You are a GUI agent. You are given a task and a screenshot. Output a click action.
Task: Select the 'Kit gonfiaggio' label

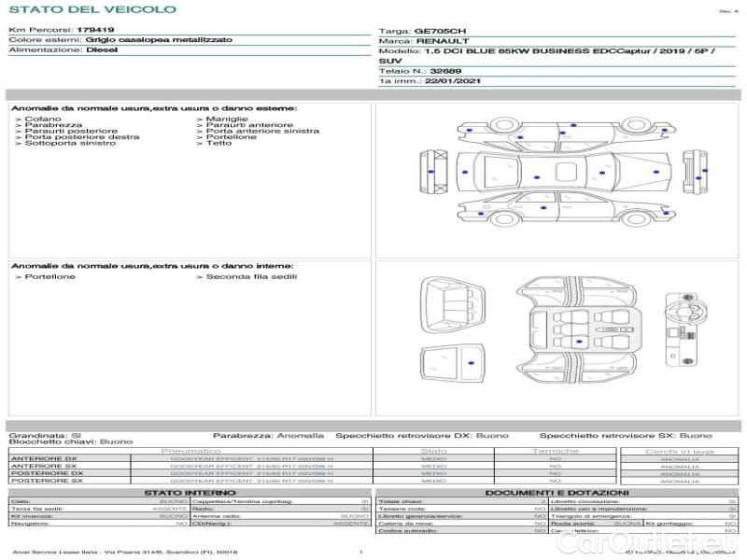point(669,524)
